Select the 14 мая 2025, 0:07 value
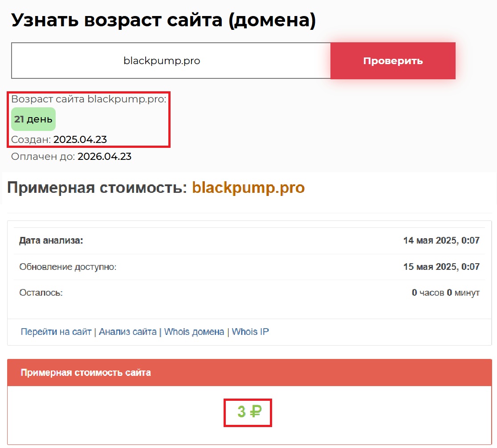This screenshot has height=448, width=497. [x=441, y=241]
